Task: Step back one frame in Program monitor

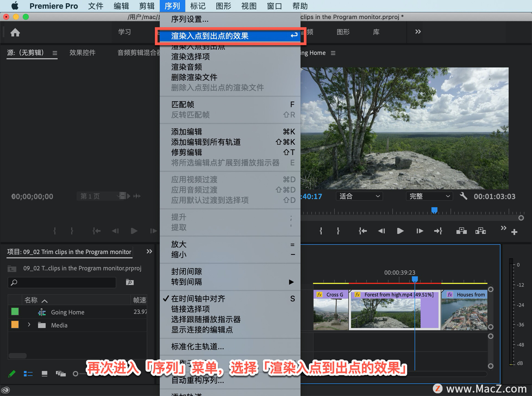Action: [x=382, y=231]
